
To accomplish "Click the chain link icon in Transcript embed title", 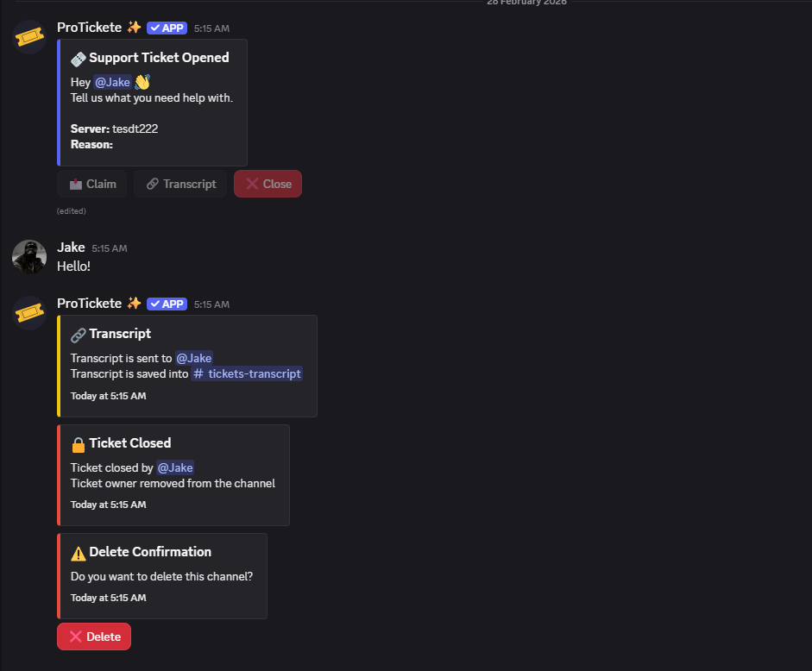I will pos(78,334).
